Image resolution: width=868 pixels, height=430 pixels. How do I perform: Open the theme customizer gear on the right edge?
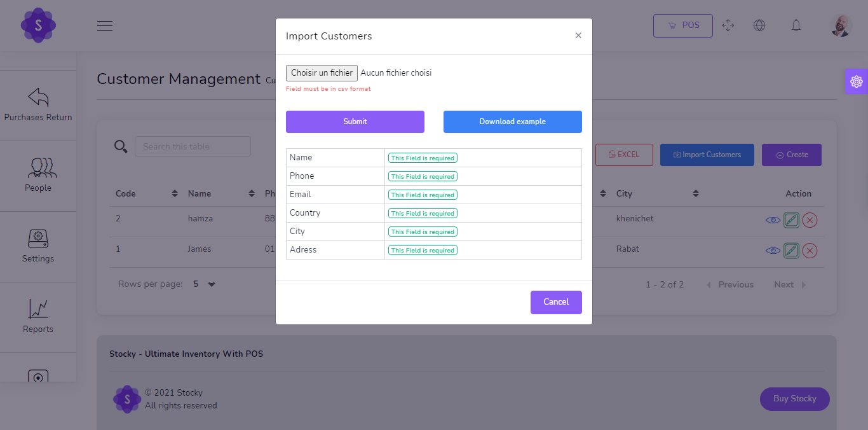857,81
